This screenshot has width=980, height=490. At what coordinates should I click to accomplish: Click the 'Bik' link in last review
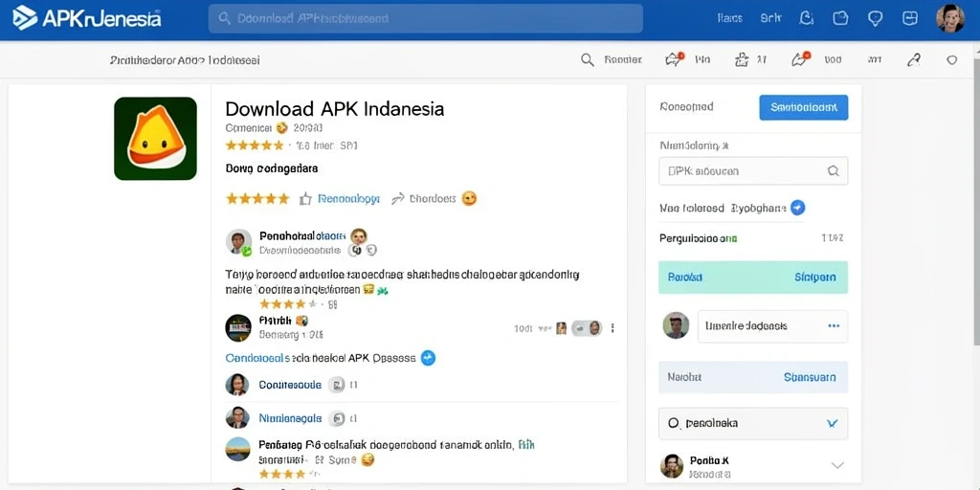[x=527, y=446]
